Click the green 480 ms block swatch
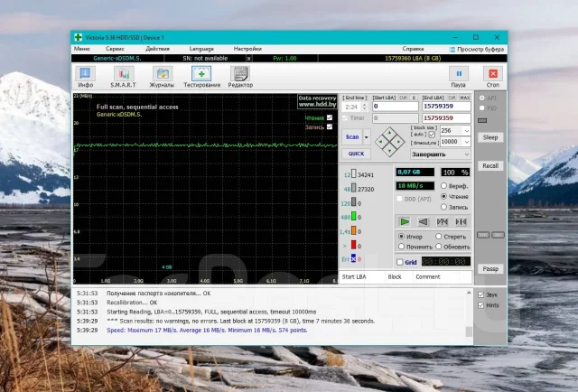578x392 pixels. pyautogui.click(x=353, y=217)
